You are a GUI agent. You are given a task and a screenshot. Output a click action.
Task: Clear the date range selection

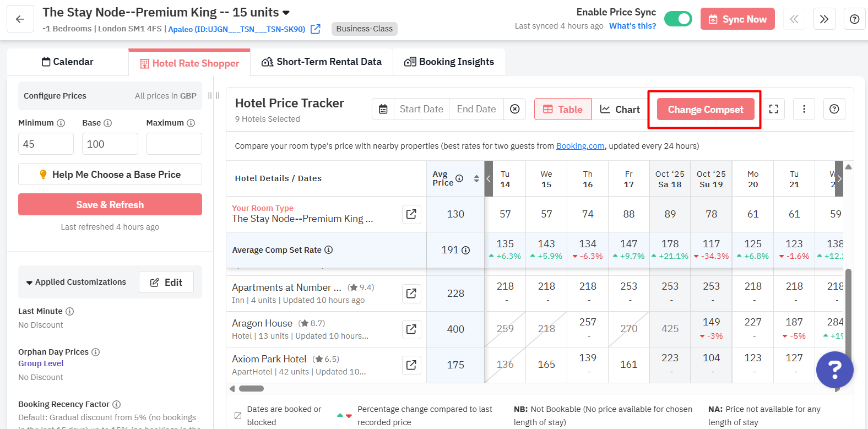click(x=515, y=109)
